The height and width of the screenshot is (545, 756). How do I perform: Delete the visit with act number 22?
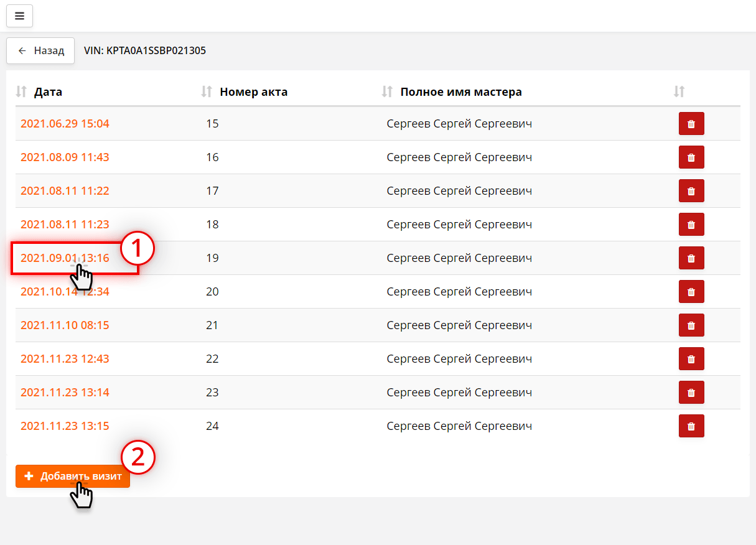691,359
